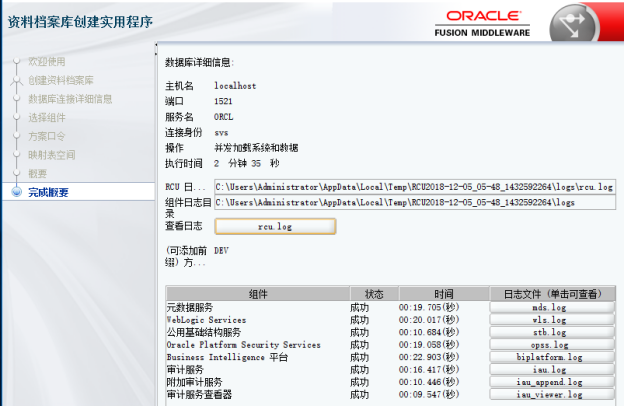Select the 选择组件 wizard step

pos(47,117)
